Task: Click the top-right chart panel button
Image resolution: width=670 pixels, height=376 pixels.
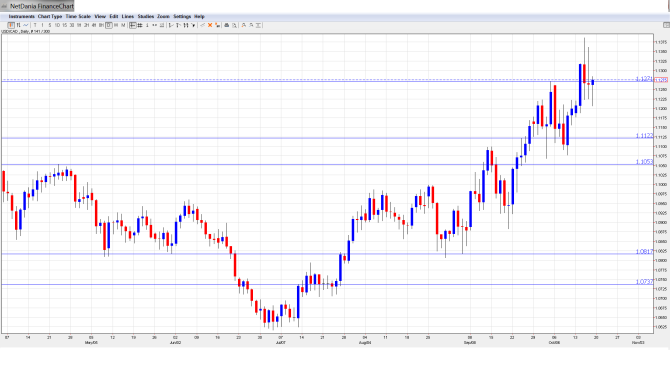Action: [666, 26]
